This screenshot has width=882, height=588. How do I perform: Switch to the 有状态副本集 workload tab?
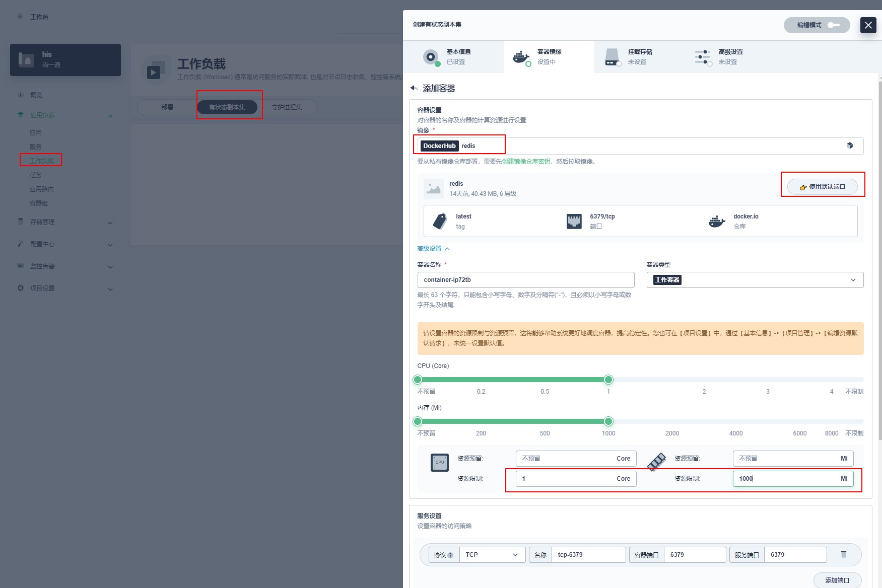click(227, 107)
